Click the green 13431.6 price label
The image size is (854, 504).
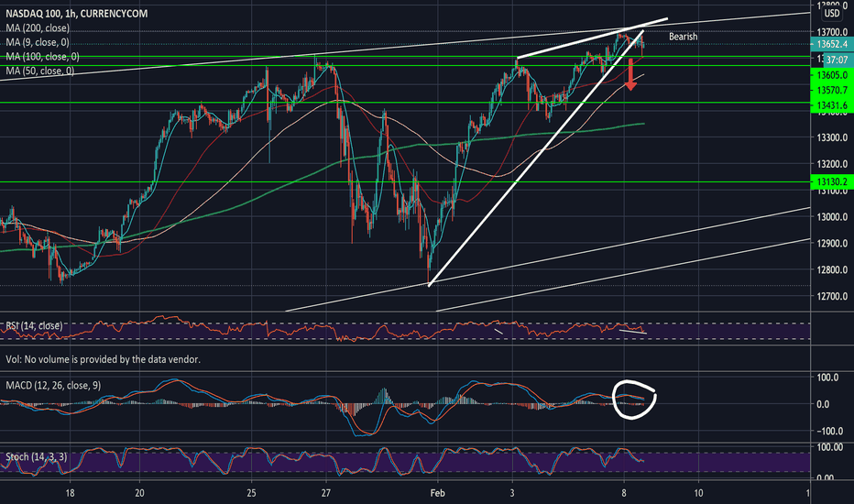(x=832, y=105)
